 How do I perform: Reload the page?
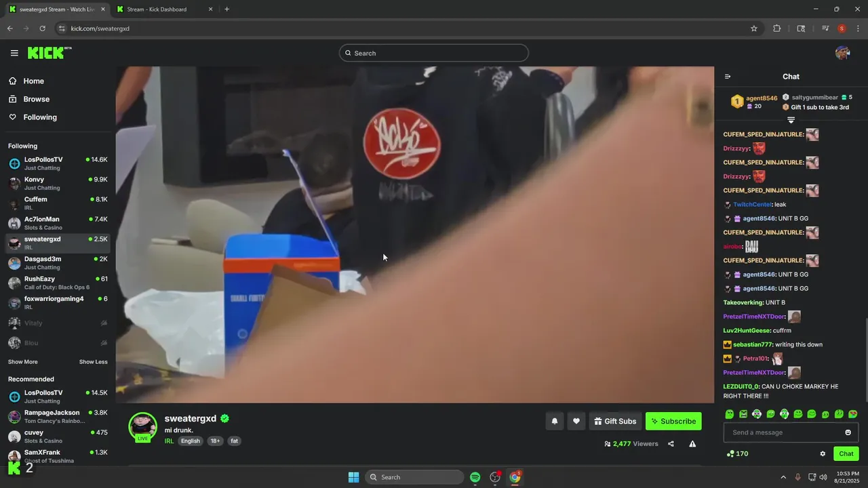point(42,28)
